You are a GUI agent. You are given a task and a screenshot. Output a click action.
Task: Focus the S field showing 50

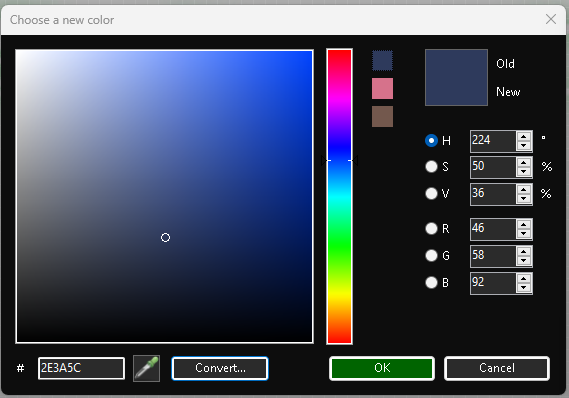[x=493, y=167]
